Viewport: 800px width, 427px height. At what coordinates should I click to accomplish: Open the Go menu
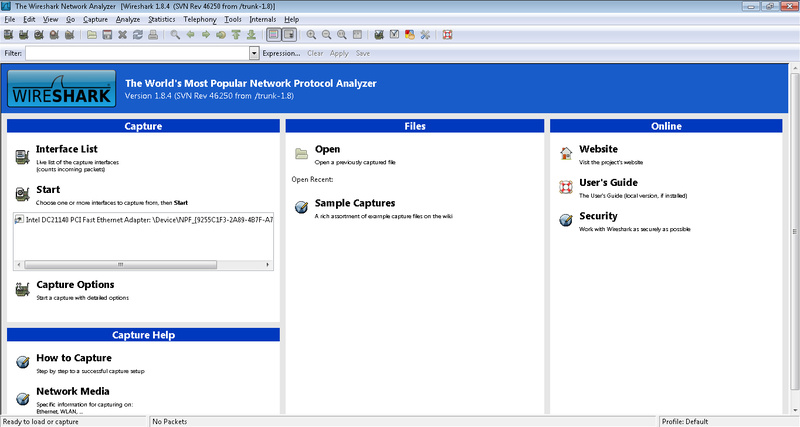pyautogui.click(x=70, y=19)
